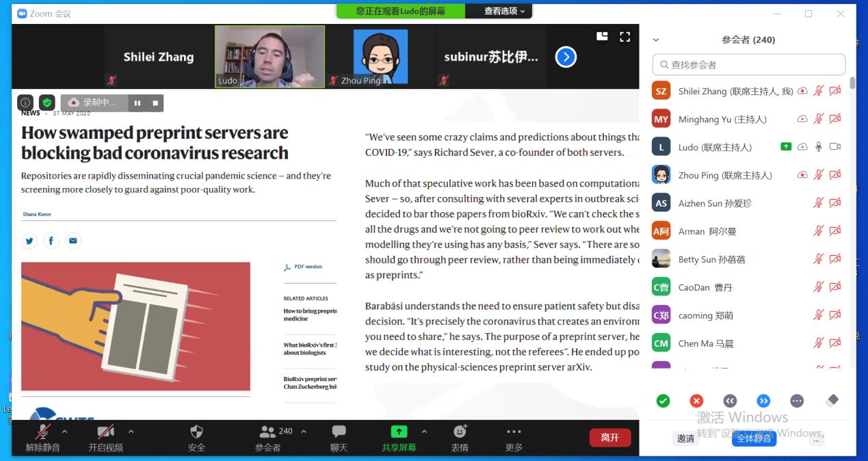Click the 邀请 invite button
Viewport: 868px width, 461px height.
point(685,439)
